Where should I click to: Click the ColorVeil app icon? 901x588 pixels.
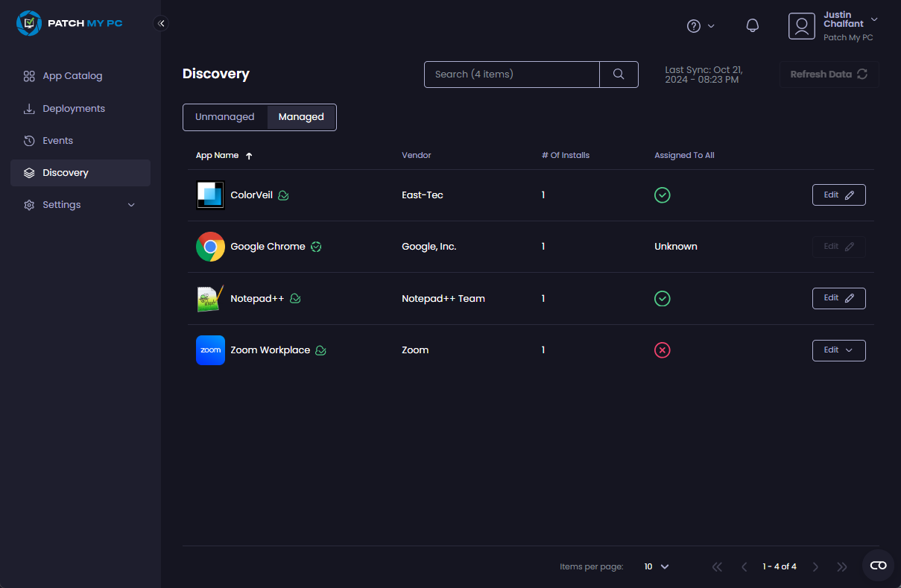click(210, 195)
